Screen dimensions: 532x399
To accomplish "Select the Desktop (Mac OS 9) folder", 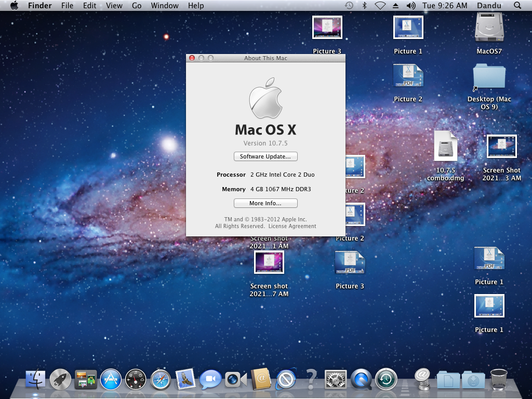I will [x=489, y=77].
